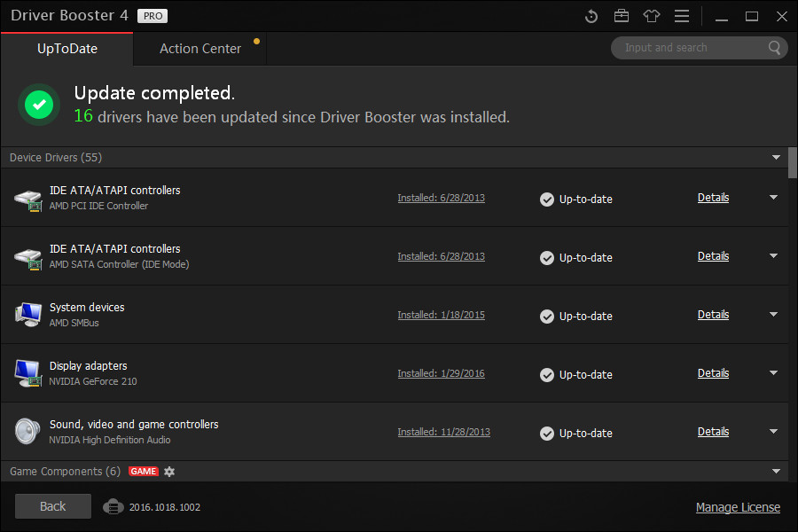The image size is (798, 532).
Task: Click the Up-to-date checkmark for AMD SMBus
Action: (546, 316)
